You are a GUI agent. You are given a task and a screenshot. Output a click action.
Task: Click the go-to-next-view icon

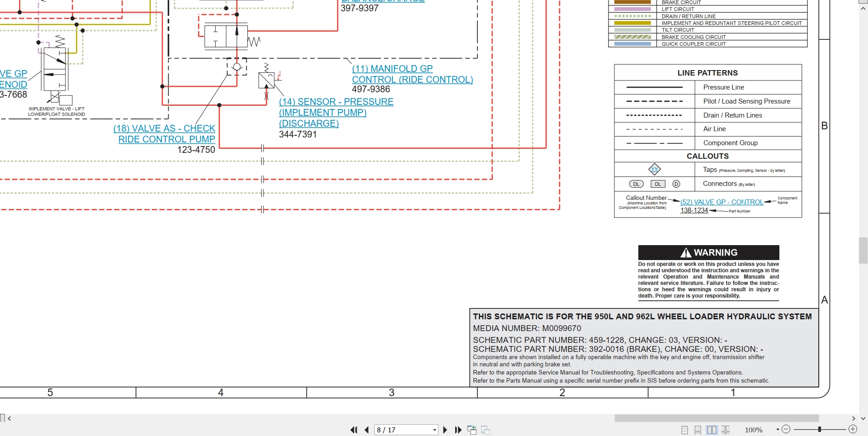tap(486, 430)
